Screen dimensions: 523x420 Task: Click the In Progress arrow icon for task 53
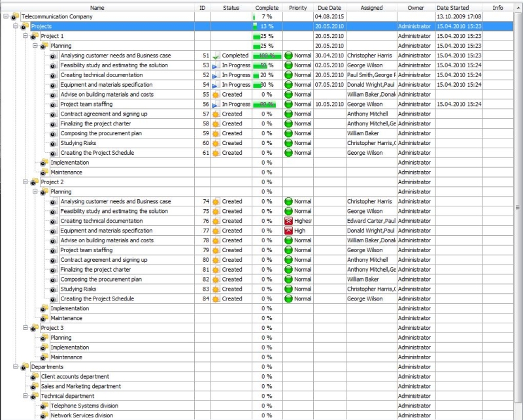(215, 65)
